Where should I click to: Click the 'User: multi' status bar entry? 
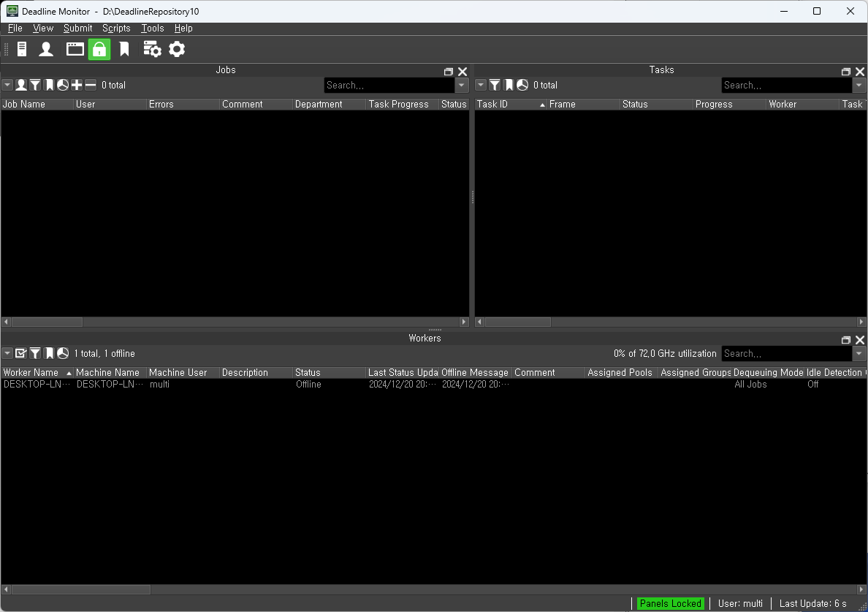click(x=740, y=604)
